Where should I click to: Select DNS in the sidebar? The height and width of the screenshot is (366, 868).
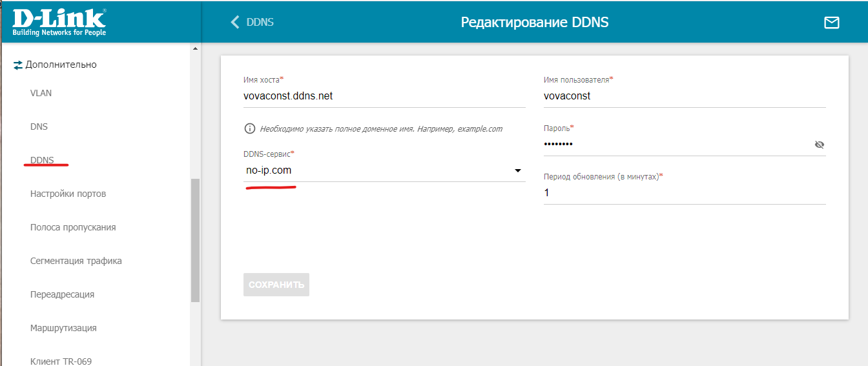[39, 127]
